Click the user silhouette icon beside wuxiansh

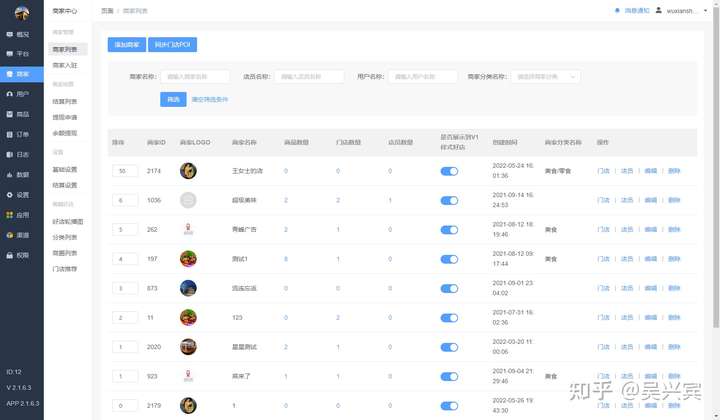coord(658,10)
